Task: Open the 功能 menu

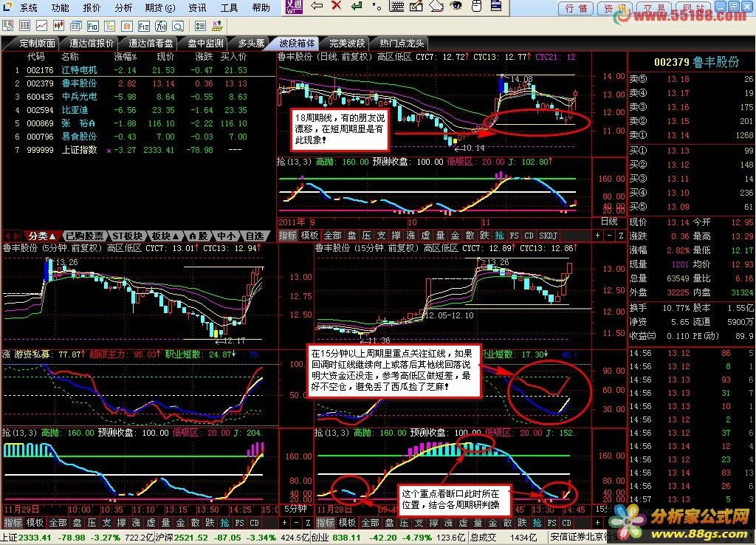Action: 61,7
